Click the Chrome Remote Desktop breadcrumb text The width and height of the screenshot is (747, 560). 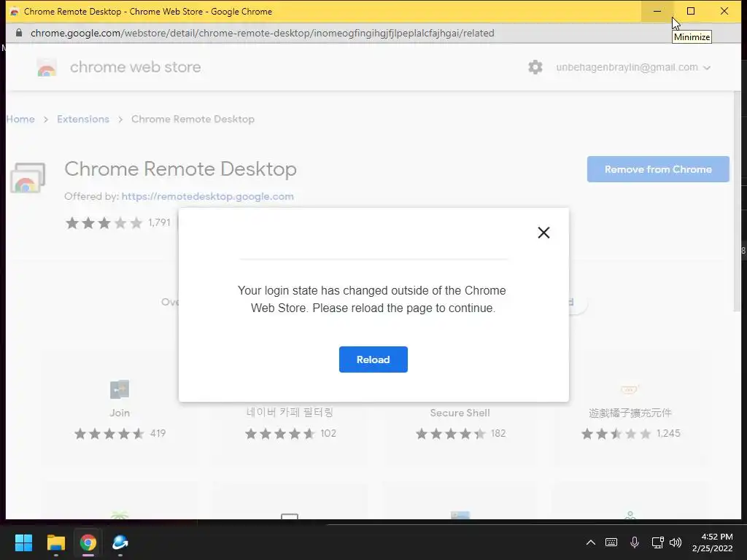click(193, 119)
